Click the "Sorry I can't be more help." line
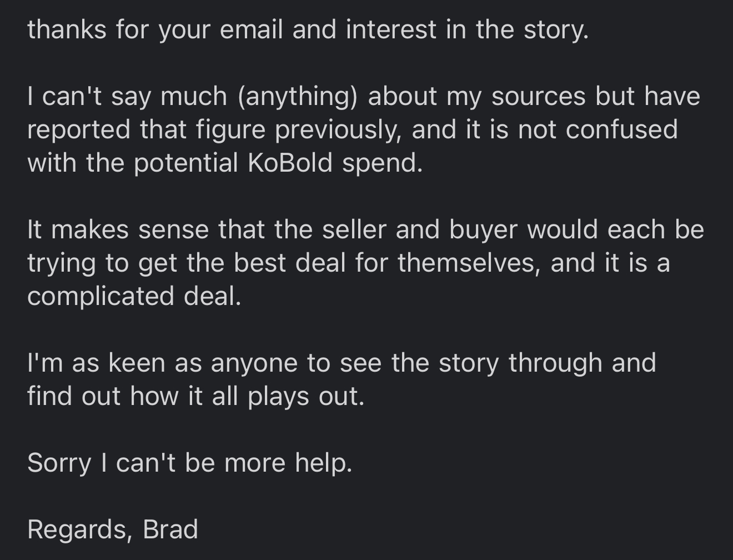 tap(189, 462)
